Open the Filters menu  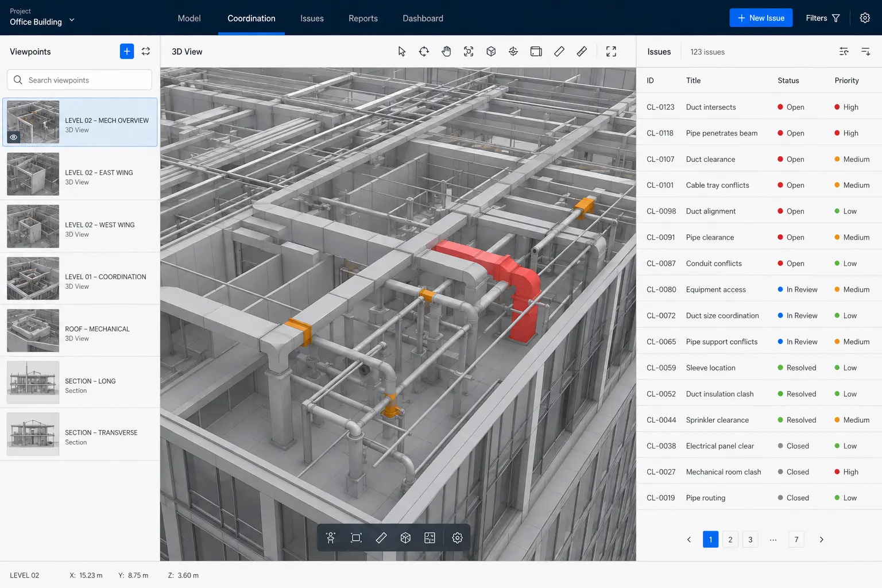tap(823, 18)
